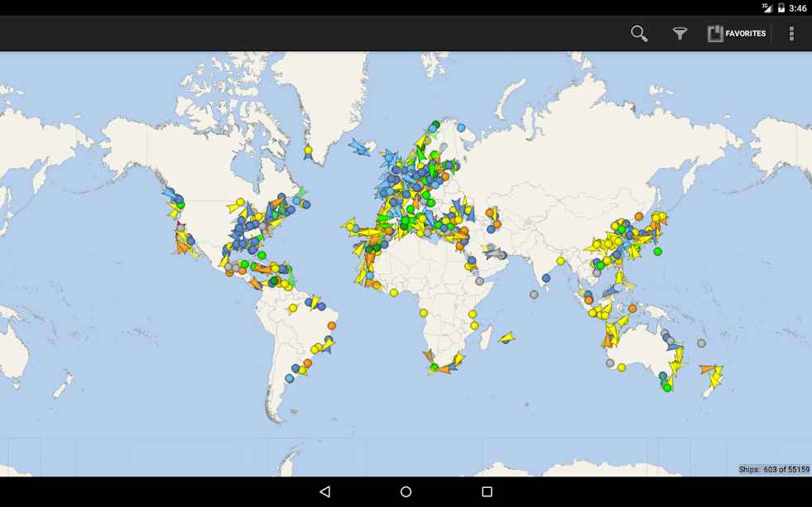Select yellow ship marker on the Amazon river
The width and height of the screenshot is (812, 507).
[x=292, y=309]
